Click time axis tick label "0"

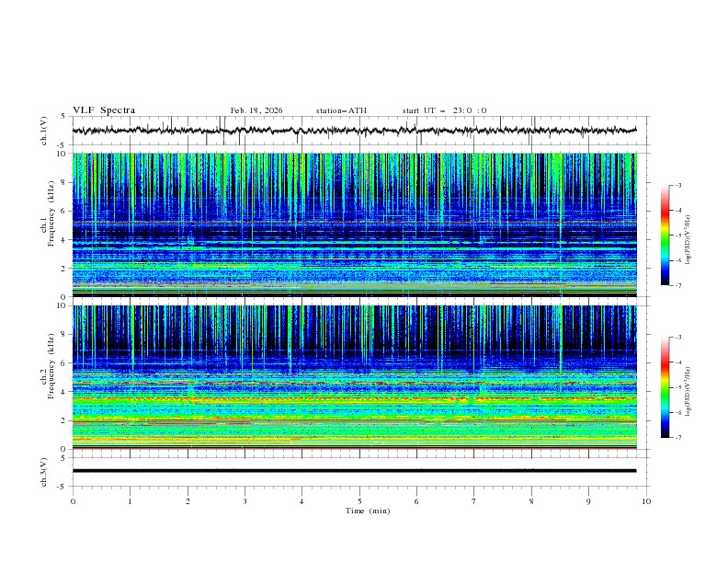73,501
